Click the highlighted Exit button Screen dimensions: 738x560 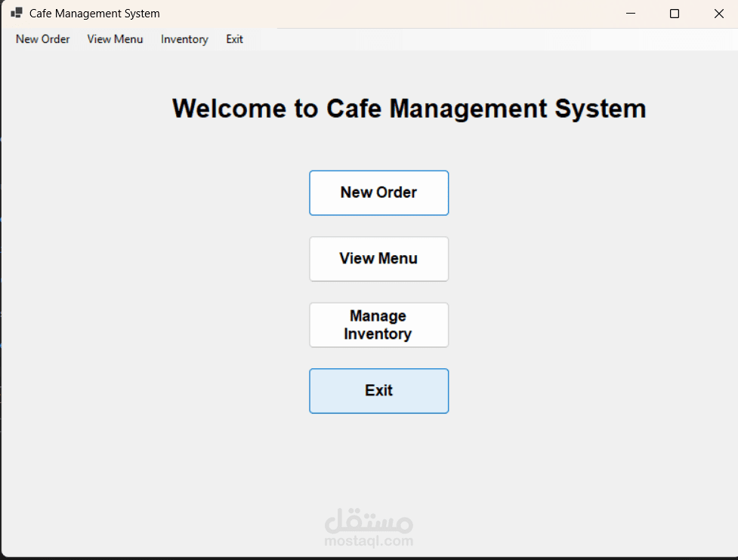(379, 391)
